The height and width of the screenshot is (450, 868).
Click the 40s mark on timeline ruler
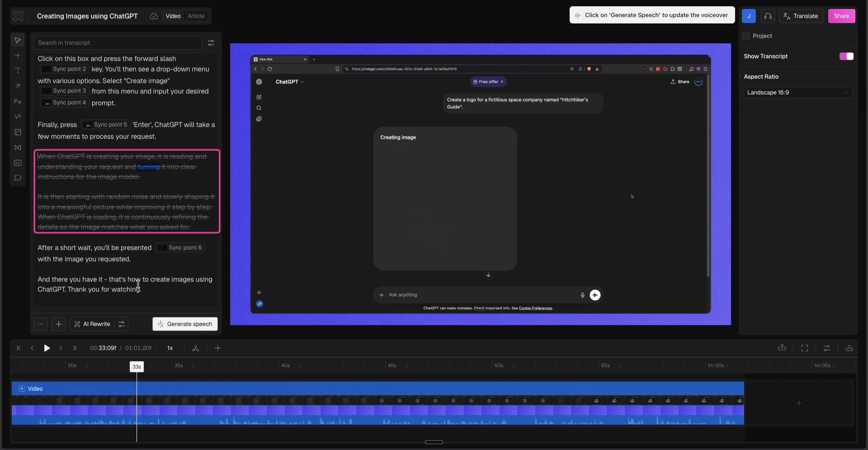pos(285,366)
